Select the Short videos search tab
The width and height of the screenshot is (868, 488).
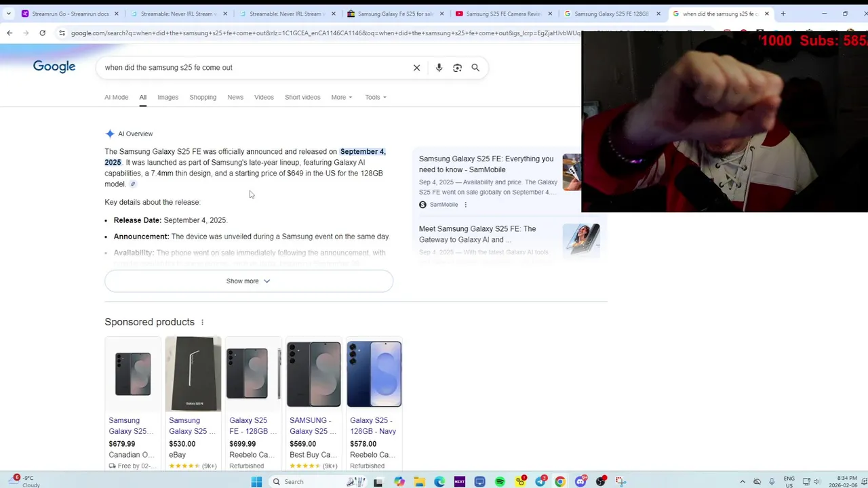tap(302, 97)
